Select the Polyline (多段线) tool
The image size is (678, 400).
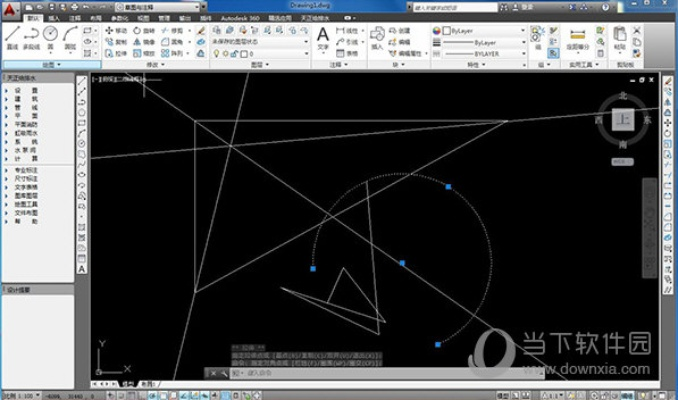(30, 36)
